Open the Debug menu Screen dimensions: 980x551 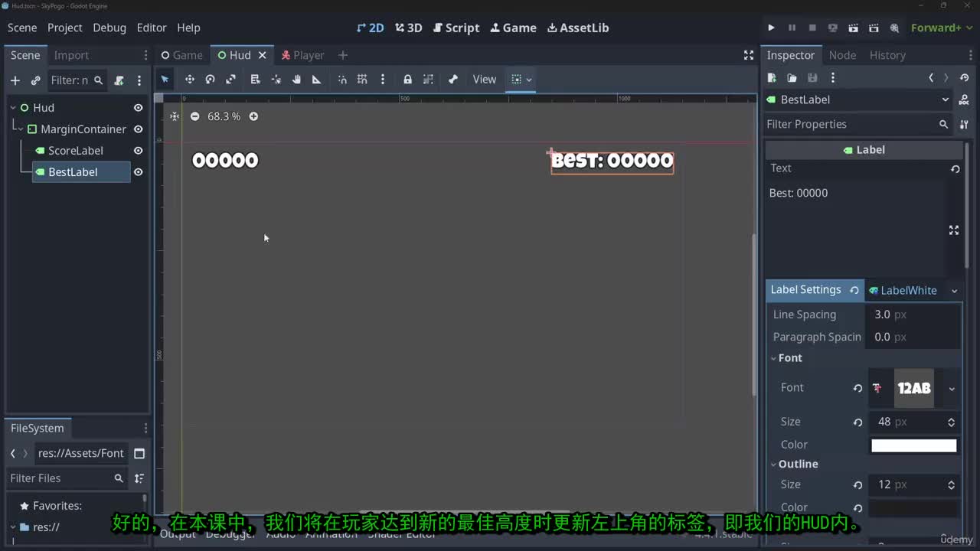coord(109,28)
